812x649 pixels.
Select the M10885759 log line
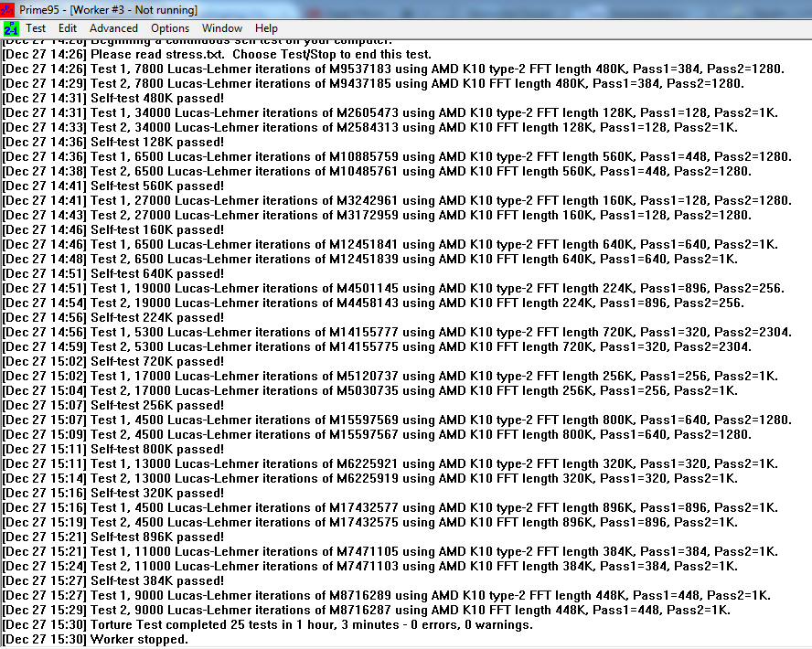click(x=397, y=157)
